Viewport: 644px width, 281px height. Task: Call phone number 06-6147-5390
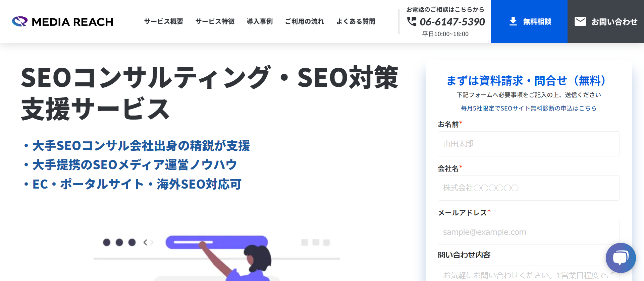(452, 22)
